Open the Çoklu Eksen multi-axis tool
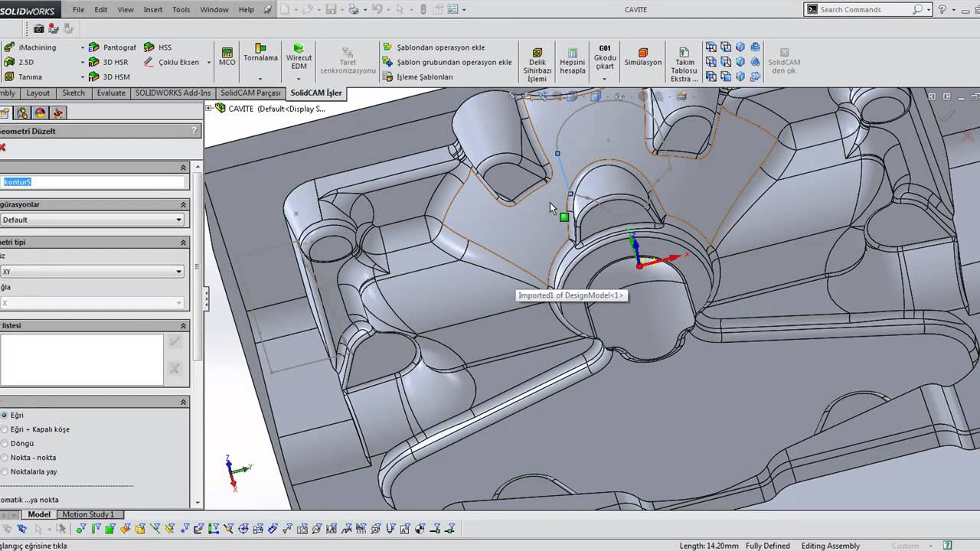980x551 pixels. pyautogui.click(x=171, y=62)
